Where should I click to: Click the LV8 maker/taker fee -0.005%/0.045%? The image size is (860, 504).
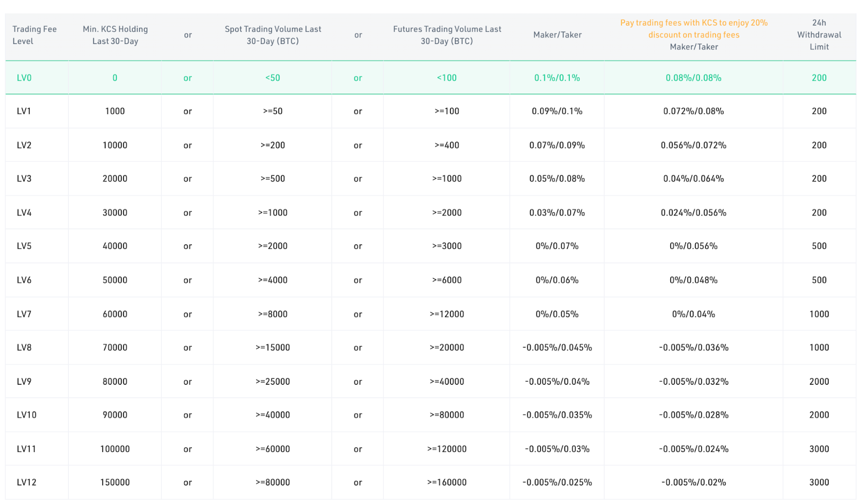click(557, 348)
